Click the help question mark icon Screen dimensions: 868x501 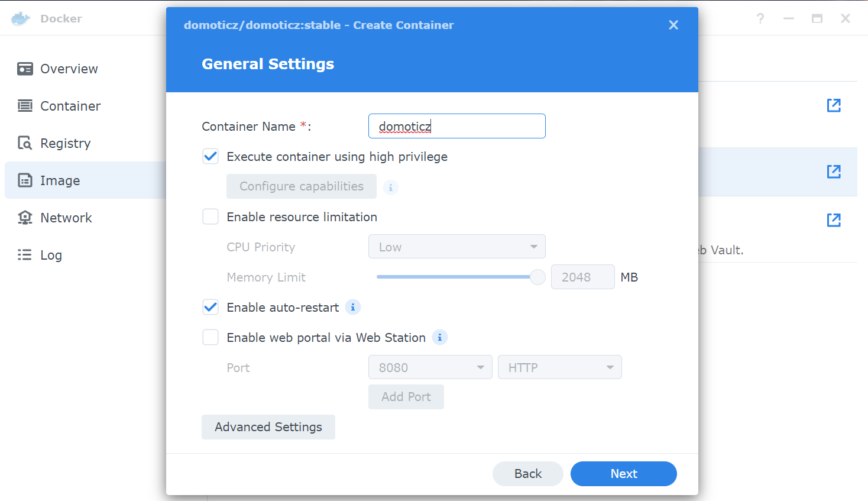click(x=760, y=19)
